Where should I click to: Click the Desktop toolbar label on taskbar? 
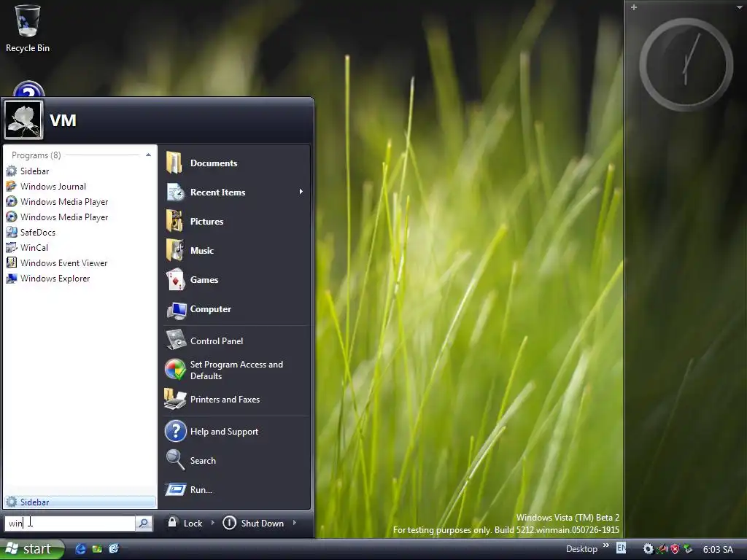(x=581, y=549)
